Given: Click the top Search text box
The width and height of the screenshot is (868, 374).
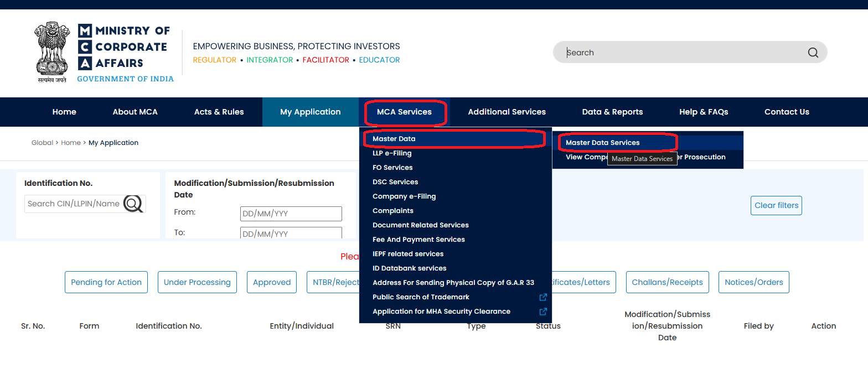Looking at the screenshot, I should 681,53.
